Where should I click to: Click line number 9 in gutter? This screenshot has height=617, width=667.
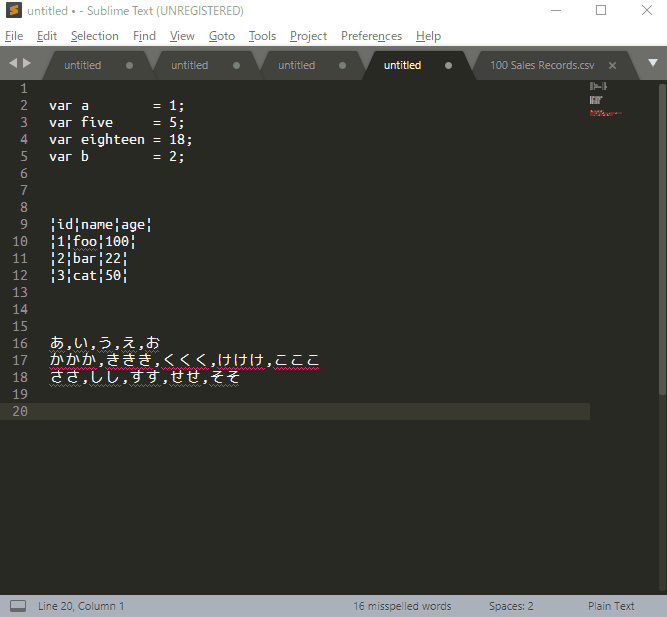[24, 224]
